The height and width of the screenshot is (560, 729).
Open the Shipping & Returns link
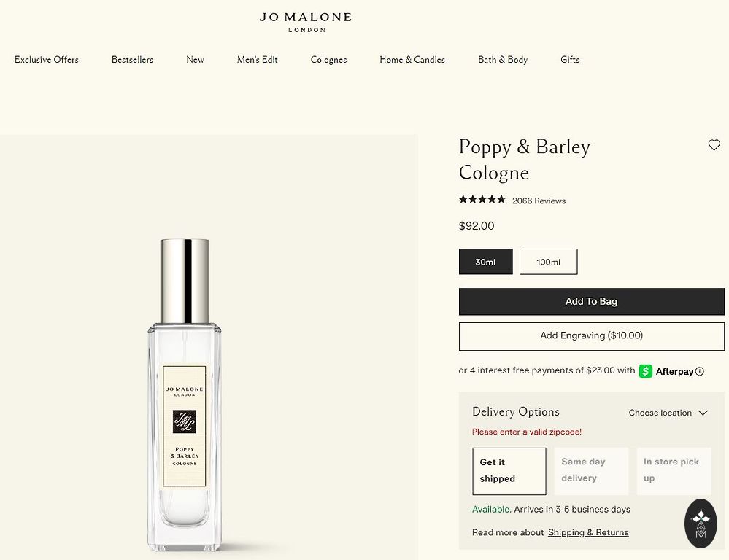pyautogui.click(x=588, y=532)
